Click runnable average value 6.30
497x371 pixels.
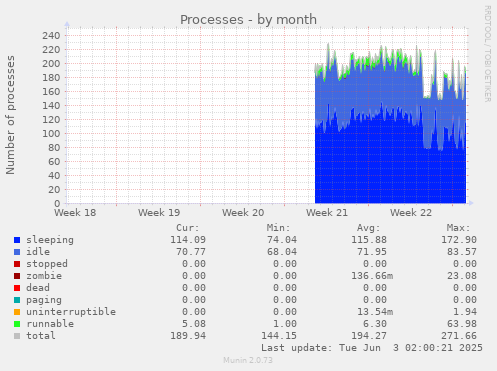(375, 324)
